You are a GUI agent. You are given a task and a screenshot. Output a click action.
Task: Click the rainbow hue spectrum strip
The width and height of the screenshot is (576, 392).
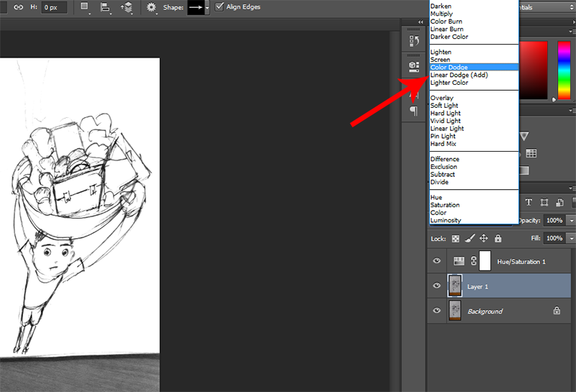pos(564,70)
